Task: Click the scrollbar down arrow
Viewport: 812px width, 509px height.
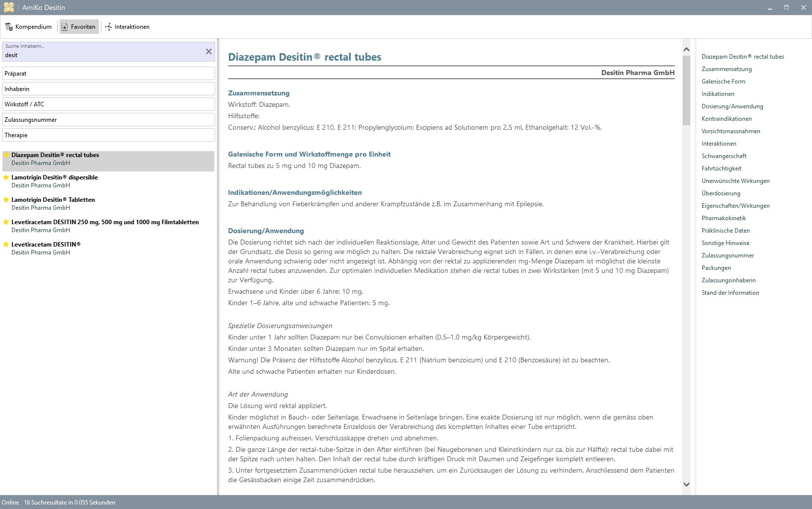Action: [686, 484]
